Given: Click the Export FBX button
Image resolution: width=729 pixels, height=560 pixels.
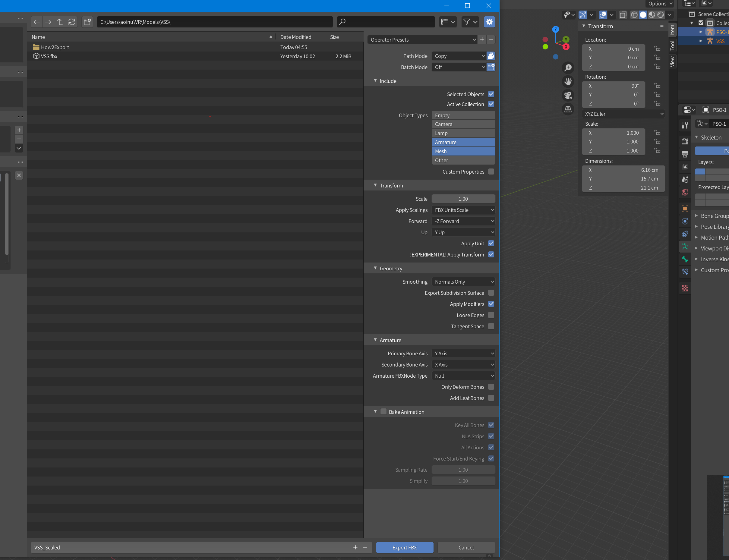Looking at the screenshot, I should pyautogui.click(x=404, y=547).
